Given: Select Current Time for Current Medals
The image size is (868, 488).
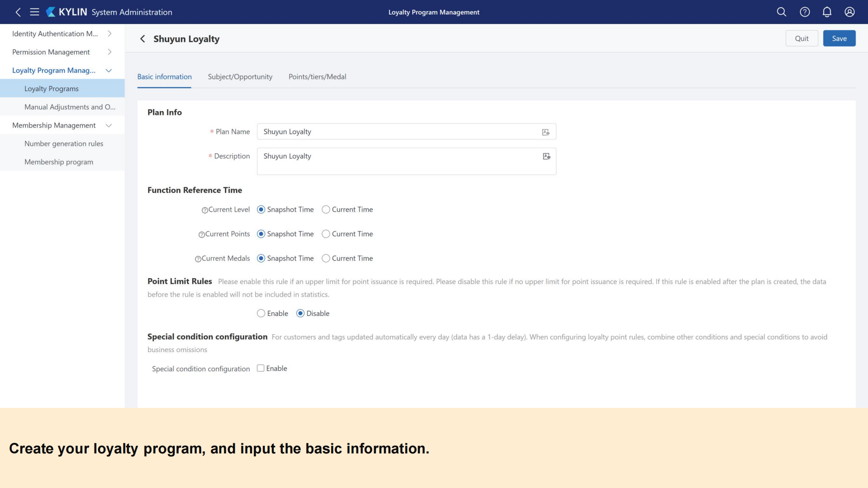Looking at the screenshot, I should point(326,258).
